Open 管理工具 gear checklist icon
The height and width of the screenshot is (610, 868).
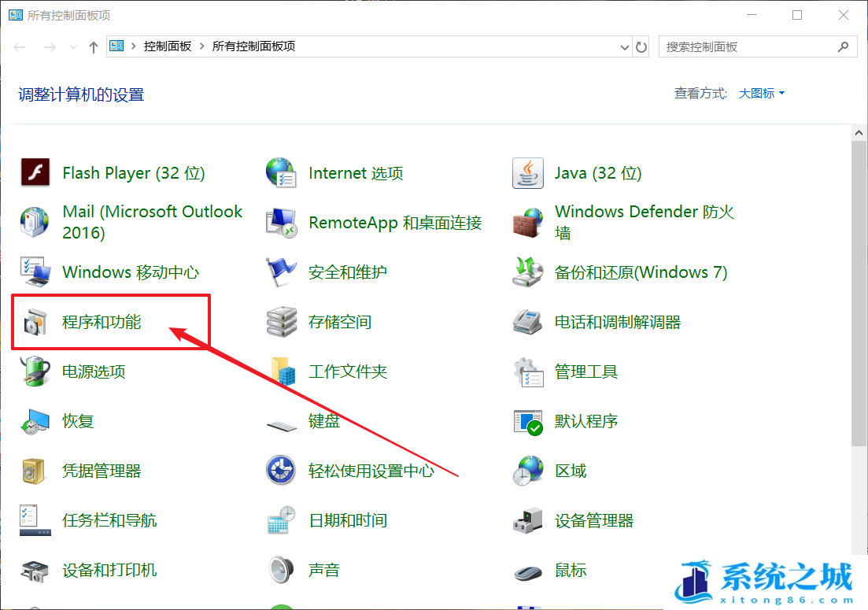coord(527,372)
